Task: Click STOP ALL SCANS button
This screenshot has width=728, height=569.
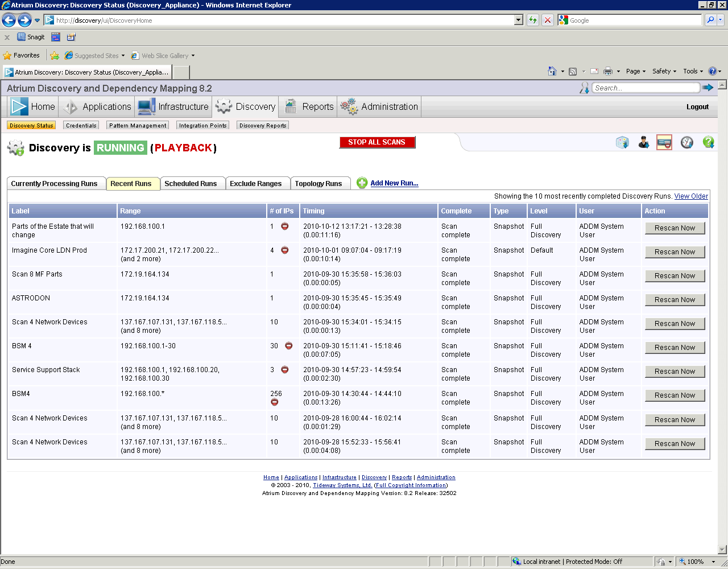Action: pos(377,142)
